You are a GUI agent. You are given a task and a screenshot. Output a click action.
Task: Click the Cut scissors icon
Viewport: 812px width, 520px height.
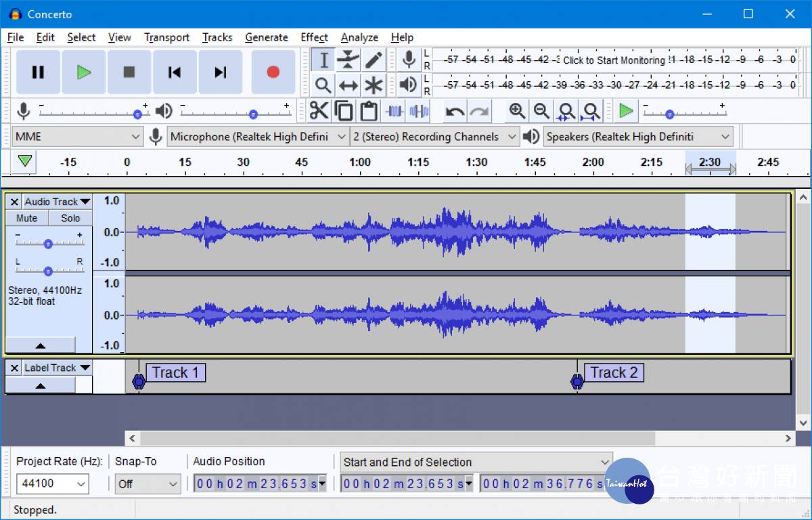pos(319,110)
